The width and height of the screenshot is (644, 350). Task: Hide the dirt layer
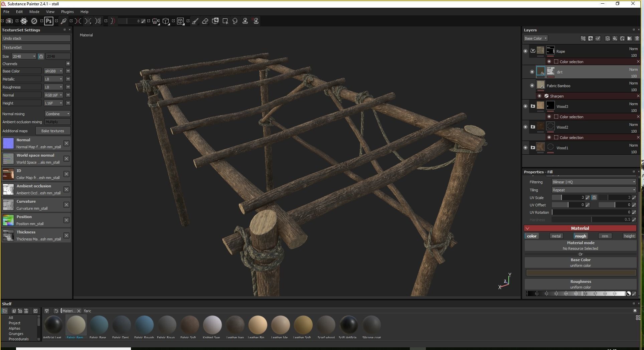click(532, 72)
